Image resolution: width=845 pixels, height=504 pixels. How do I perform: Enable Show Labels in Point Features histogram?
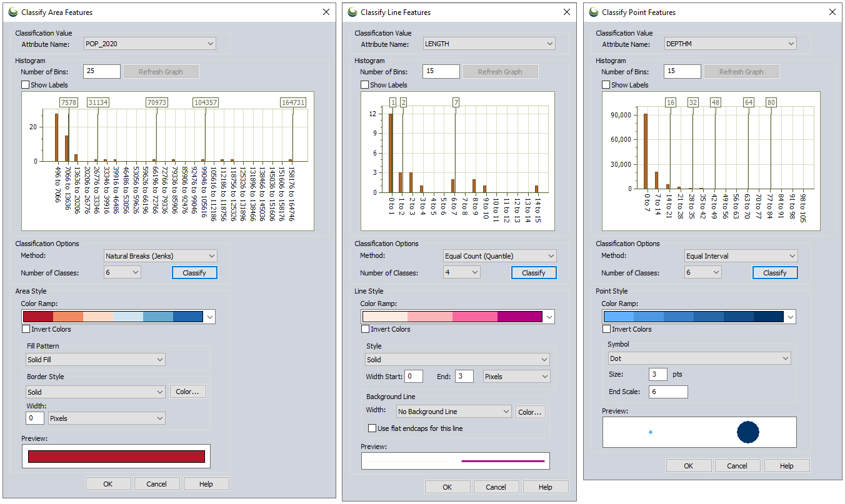(x=606, y=85)
